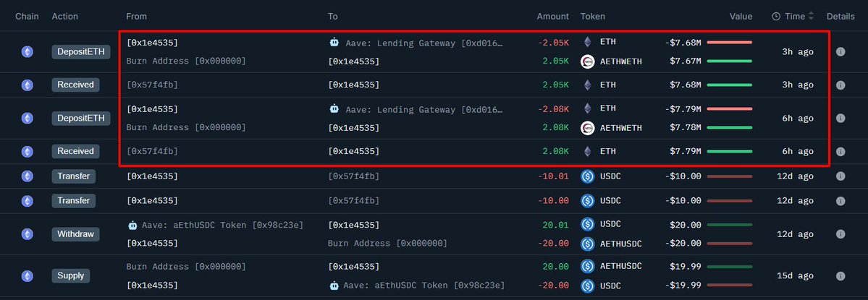Click the Ethereum chain icon in the first row
This screenshot has width=868, height=300.
click(28, 52)
